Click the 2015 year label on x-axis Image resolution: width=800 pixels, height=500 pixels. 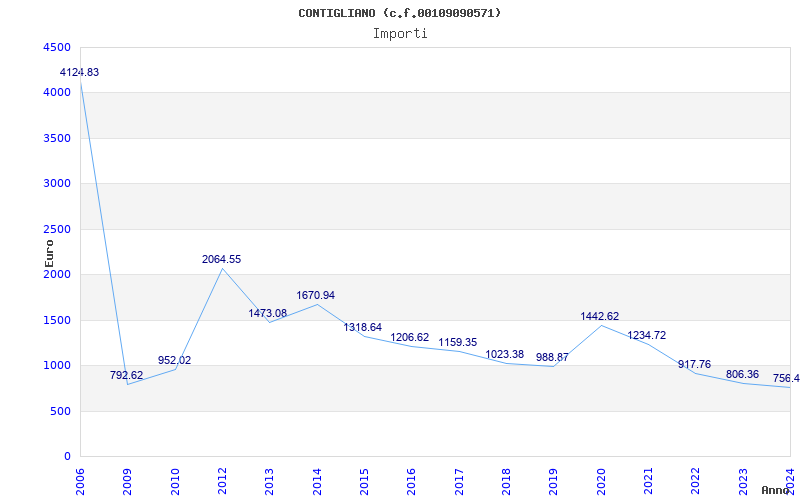[x=364, y=483]
